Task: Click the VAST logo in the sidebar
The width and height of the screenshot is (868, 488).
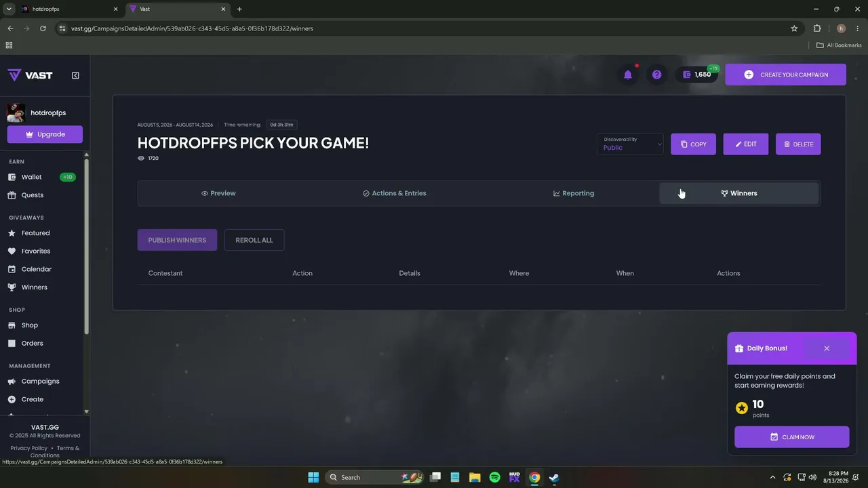Action: coord(30,75)
